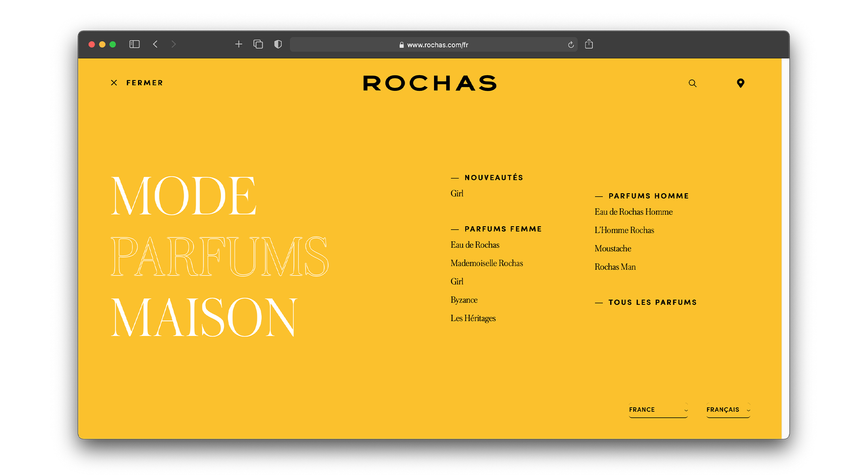Open Eau de Rochas Homme link
This screenshot has width=868, height=476.
point(633,212)
